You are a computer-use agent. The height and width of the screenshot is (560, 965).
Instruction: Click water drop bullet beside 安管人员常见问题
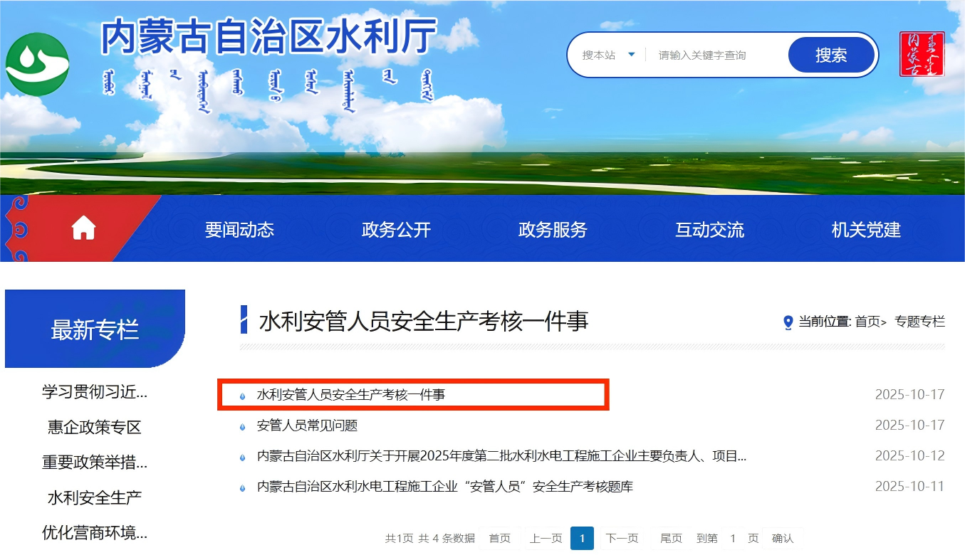point(242,427)
